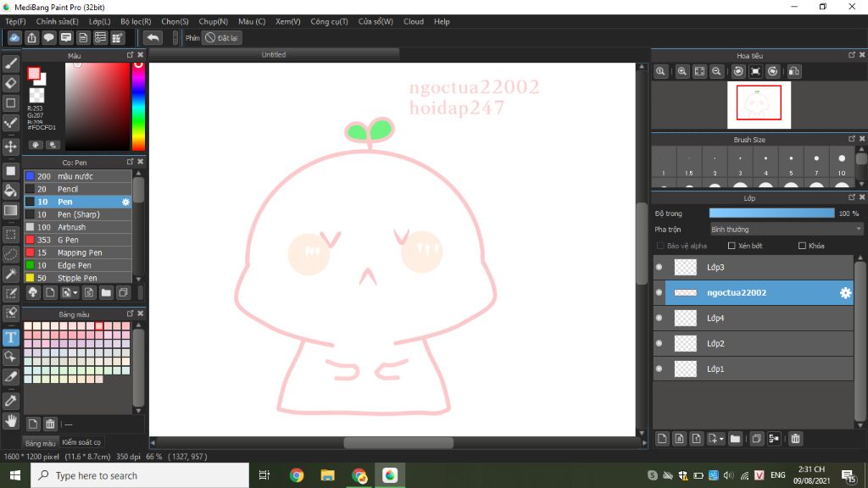Select the Bucket fill tool

click(x=11, y=191)
